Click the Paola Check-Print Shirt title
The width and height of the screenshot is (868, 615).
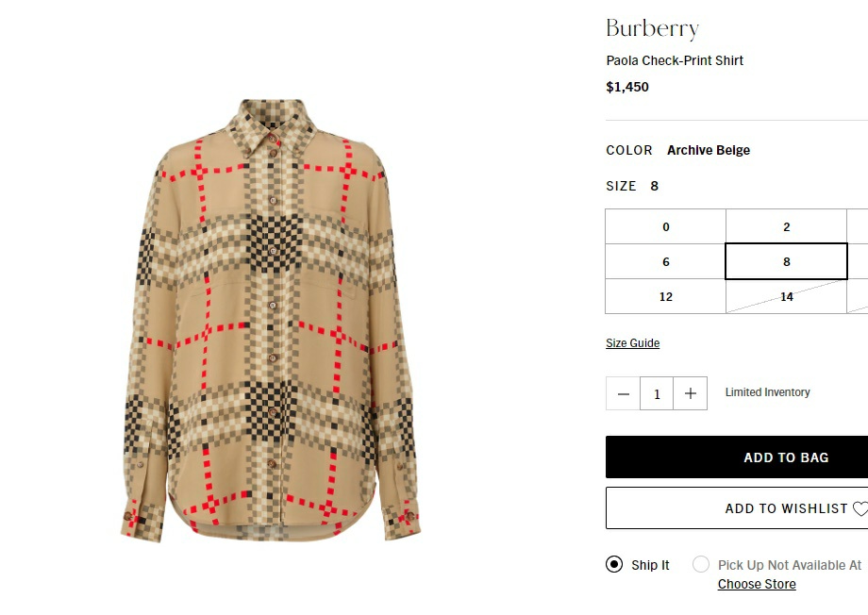tap(675, 60)
